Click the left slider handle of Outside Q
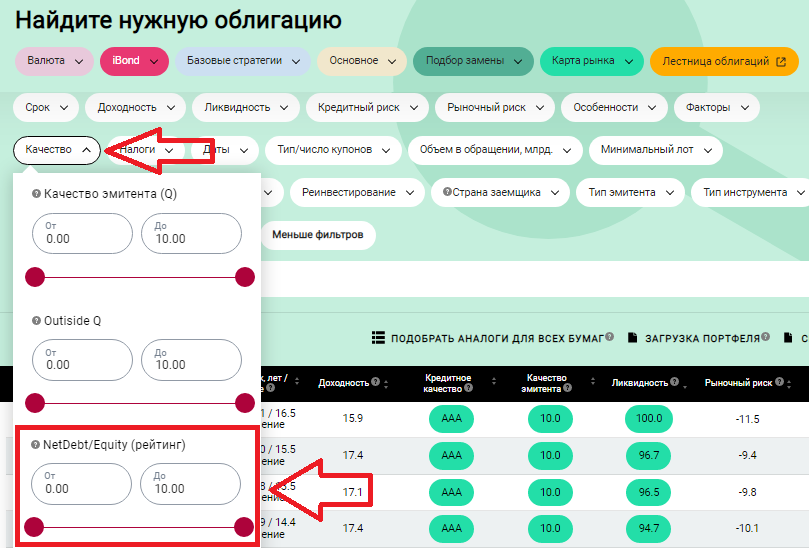The width and height of the screenshot is (809, 549). tap(35, 403)
